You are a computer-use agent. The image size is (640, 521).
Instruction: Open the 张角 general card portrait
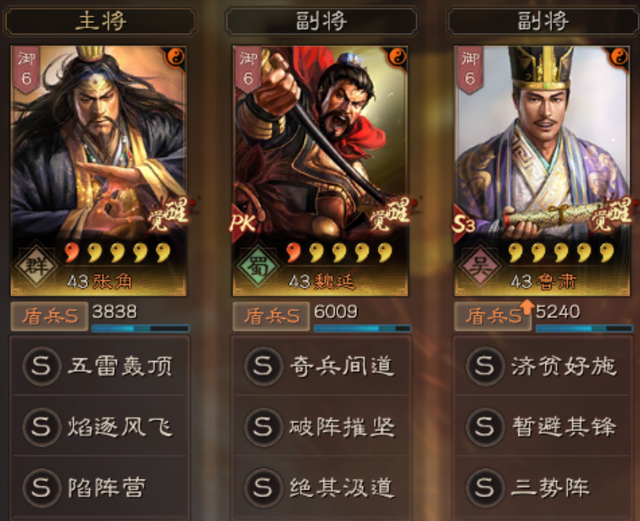click(98, 171)
